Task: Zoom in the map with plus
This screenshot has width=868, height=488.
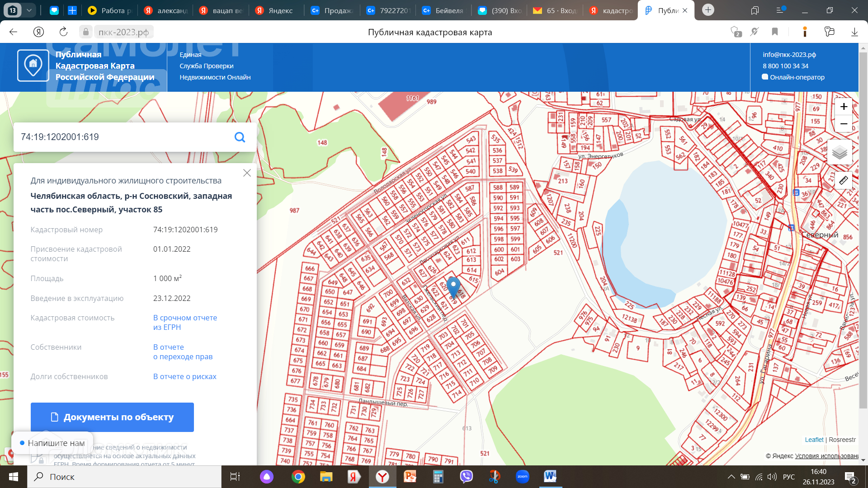Action: click(844, 107)
